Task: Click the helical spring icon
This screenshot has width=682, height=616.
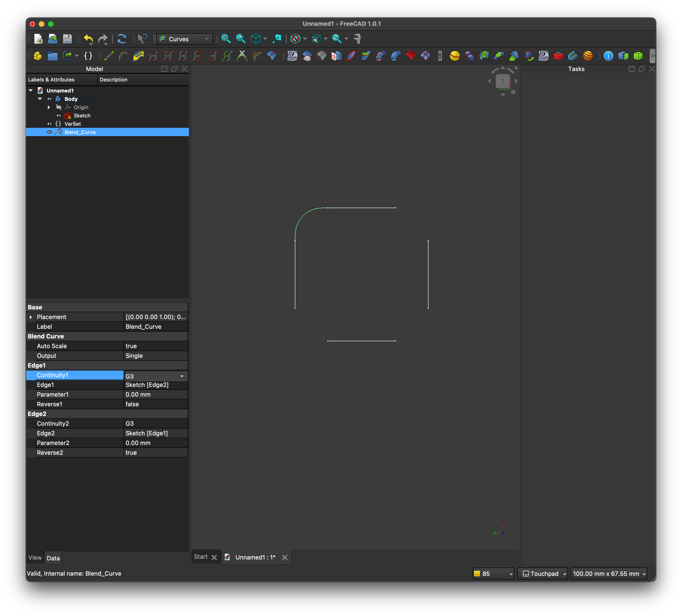Action: (x=440, y=56)
